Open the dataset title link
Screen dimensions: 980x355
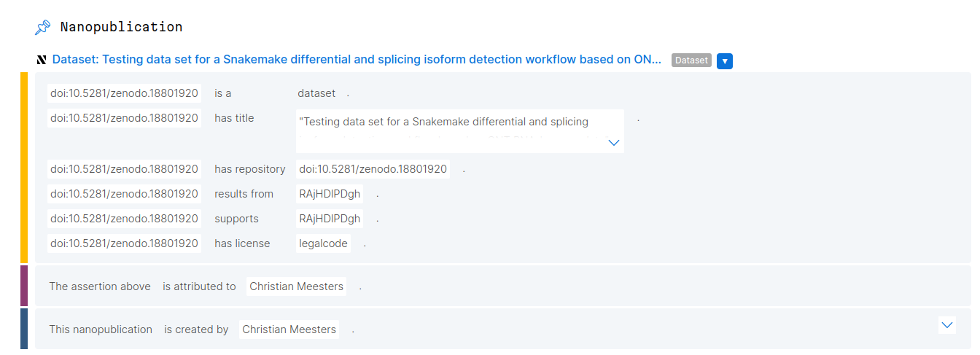point(356,60)
